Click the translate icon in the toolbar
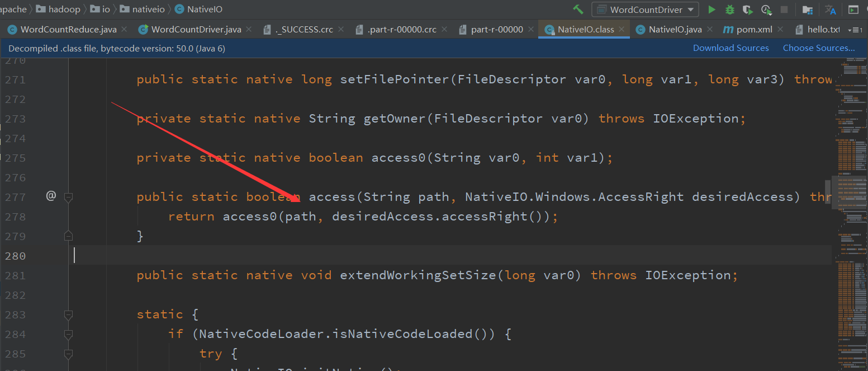Image resolution: width=868 pixels, height=371 pixels. (x=831, y=10)
